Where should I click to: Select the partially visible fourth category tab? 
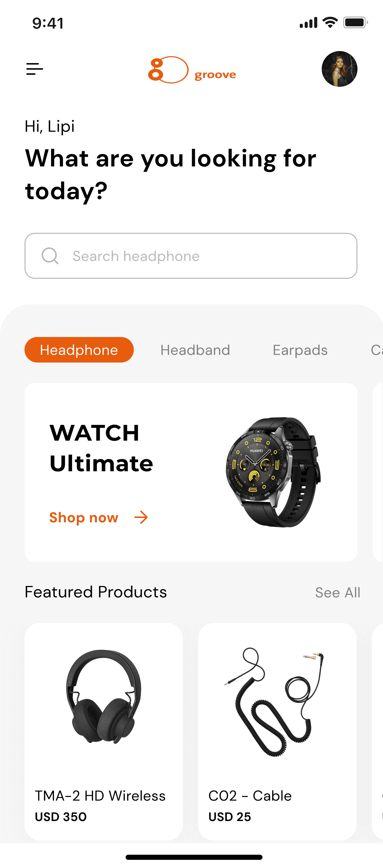[x=377, y=350]
